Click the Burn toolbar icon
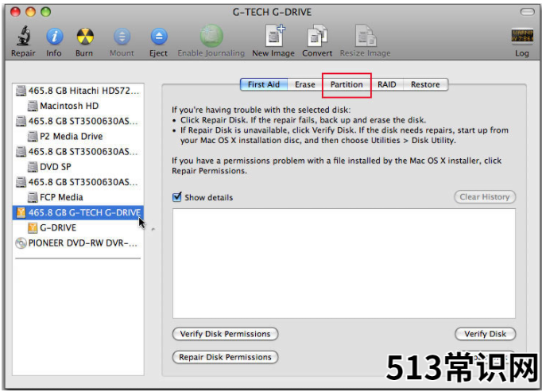Viewport: 546px width, 392px height. click(84, 37)
